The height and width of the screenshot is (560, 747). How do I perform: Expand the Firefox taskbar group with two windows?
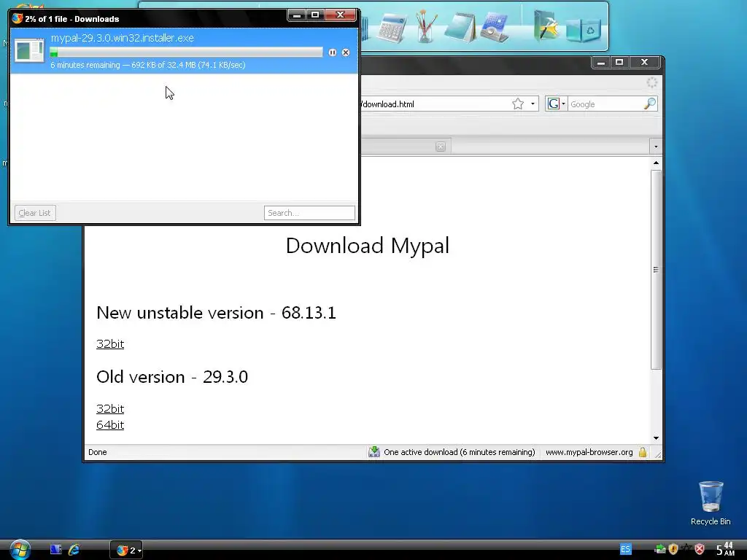127,550
